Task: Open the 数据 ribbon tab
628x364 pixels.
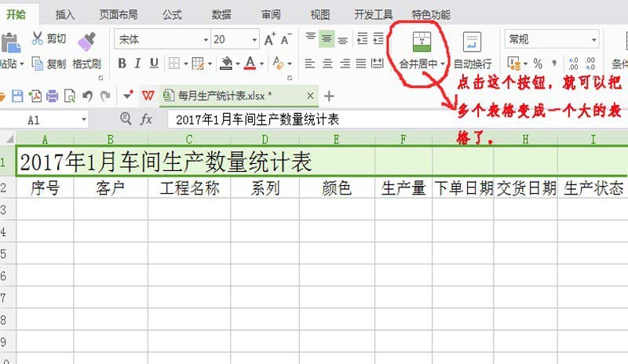Action: pyautogui.click(x=221, y=14)
